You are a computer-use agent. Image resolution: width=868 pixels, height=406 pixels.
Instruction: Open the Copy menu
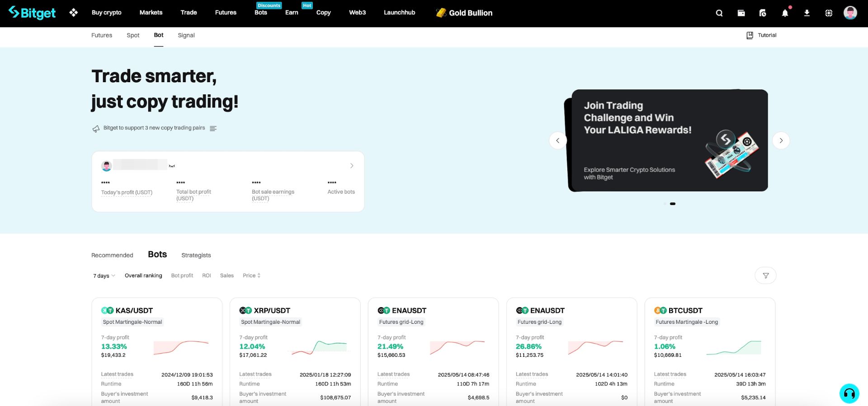(x=323, y=13)
